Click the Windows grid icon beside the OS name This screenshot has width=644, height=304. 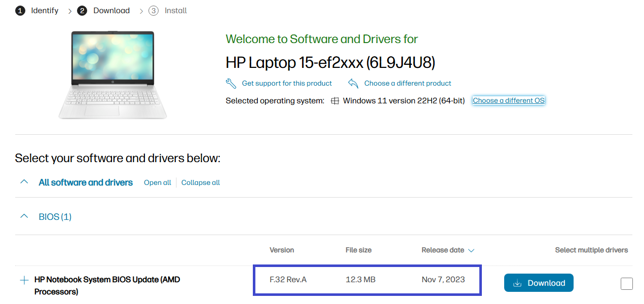(335, 100)
